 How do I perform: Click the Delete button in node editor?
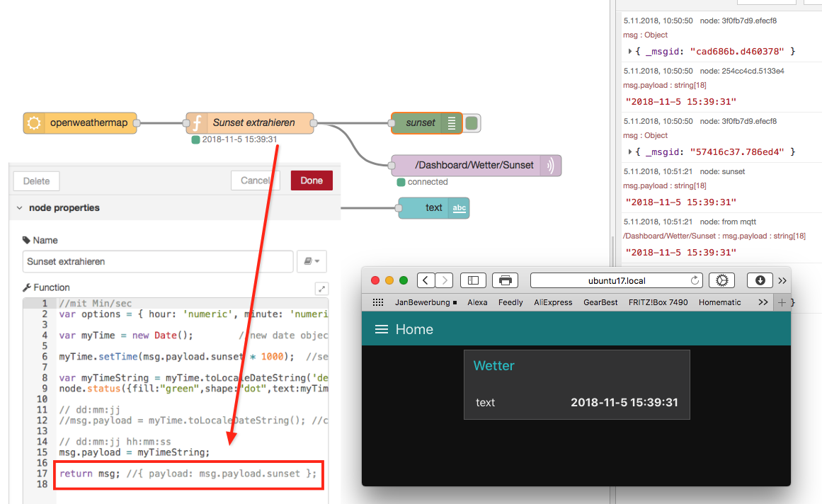tap(36, 181)
